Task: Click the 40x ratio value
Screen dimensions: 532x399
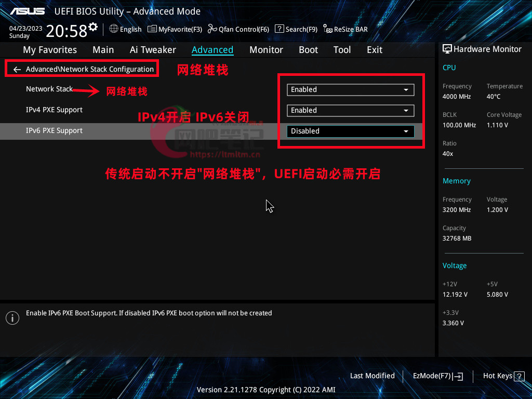Action: point(447,154)
